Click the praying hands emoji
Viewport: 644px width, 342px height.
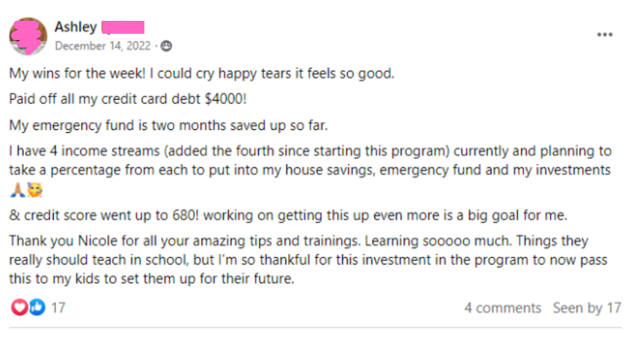click(x=16, y=191)
